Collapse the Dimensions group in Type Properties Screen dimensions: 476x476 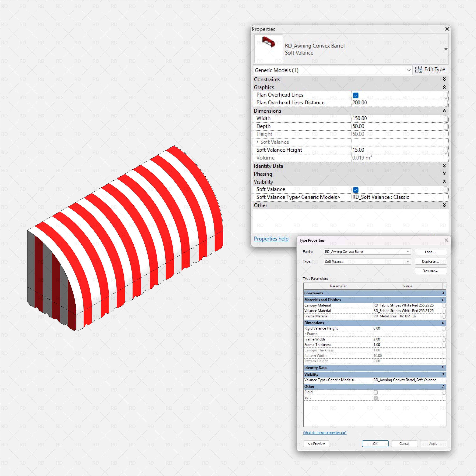[x=443, y=323]
